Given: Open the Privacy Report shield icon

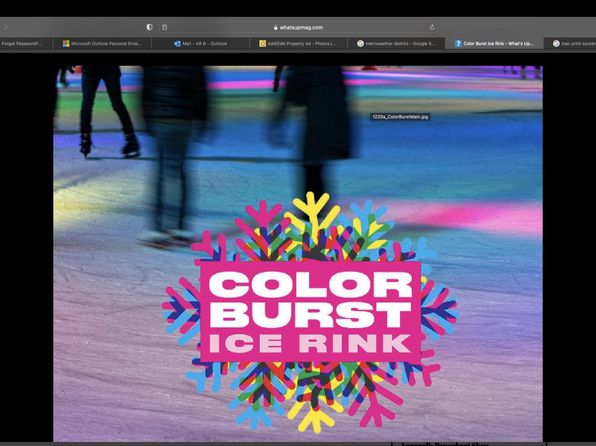Looking at the screenshot, I should pos(149,27).
